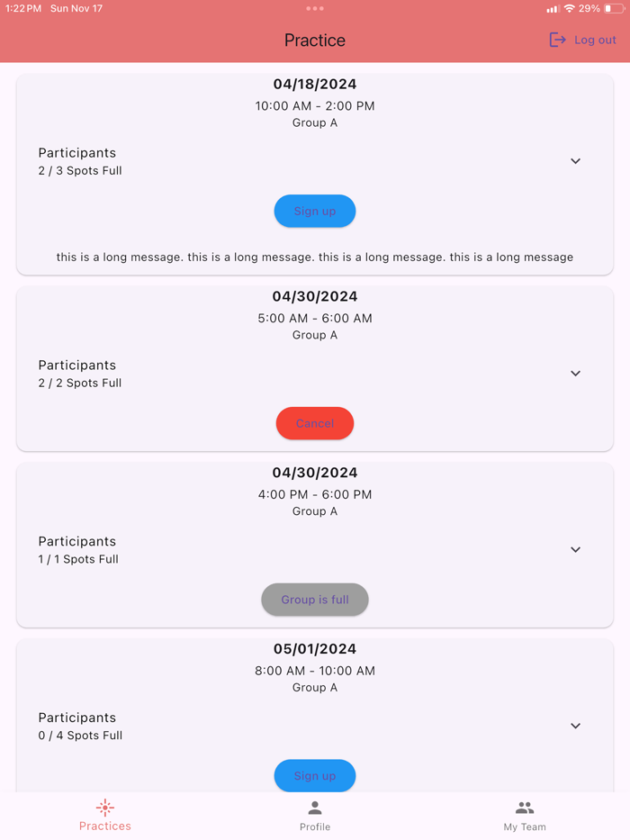Click the Profile person icon

tap(314, 808)
